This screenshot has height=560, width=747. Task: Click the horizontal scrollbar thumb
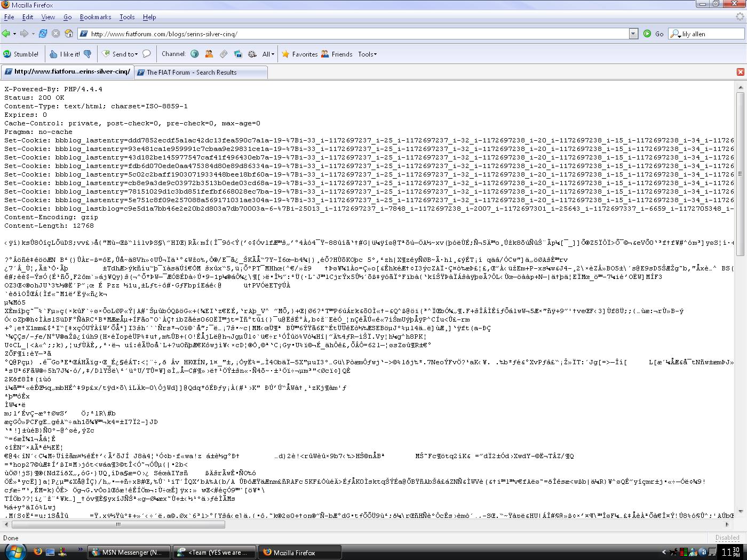(118, 524)
